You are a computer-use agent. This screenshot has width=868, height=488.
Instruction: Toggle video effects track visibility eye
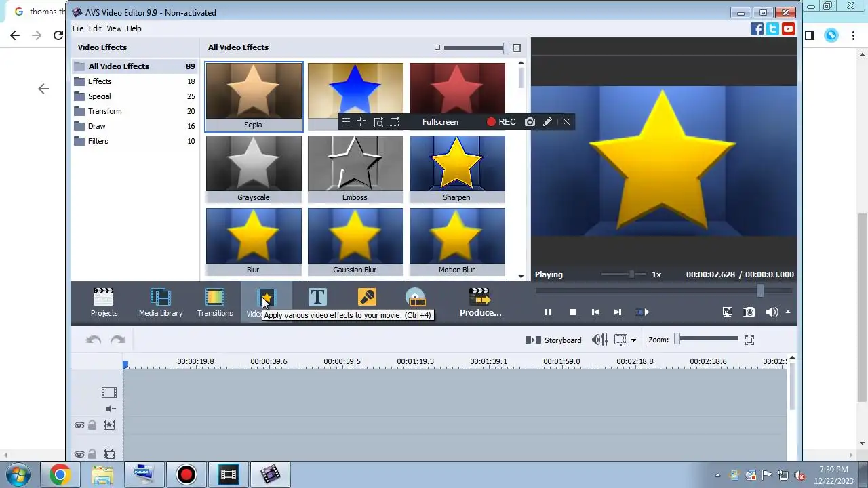(x=79, y=426)
